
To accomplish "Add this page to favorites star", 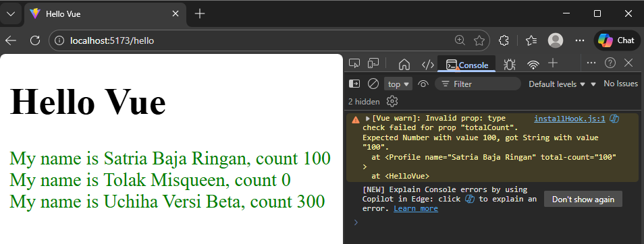I will pos(479,40).
